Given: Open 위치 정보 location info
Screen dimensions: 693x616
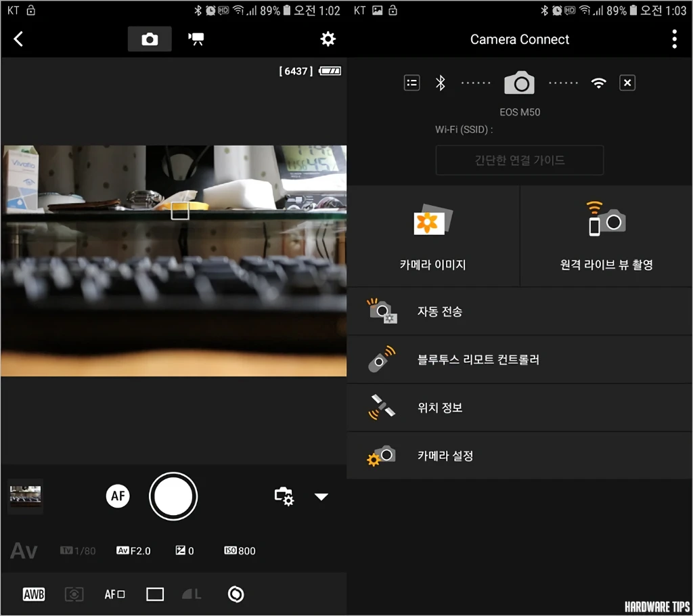Looking at the screenshot, I should 520,408.
